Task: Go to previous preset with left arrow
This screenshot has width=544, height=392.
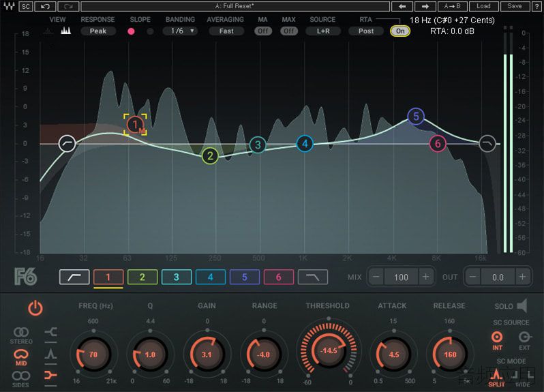Action: point(402,6)
